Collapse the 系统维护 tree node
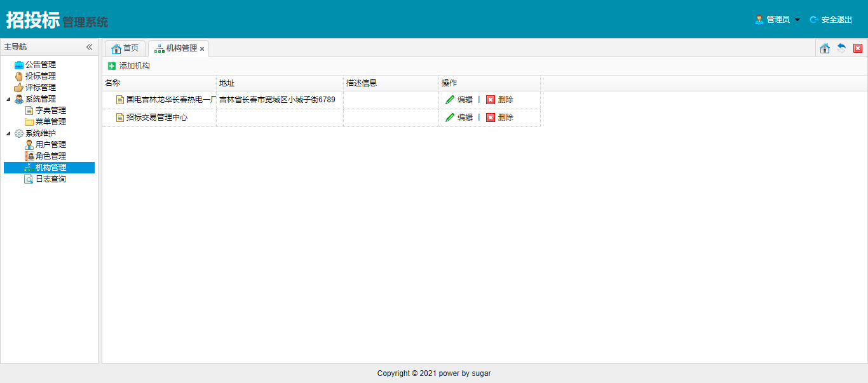This screenshot has width=868, height=383. click(8, 133)
